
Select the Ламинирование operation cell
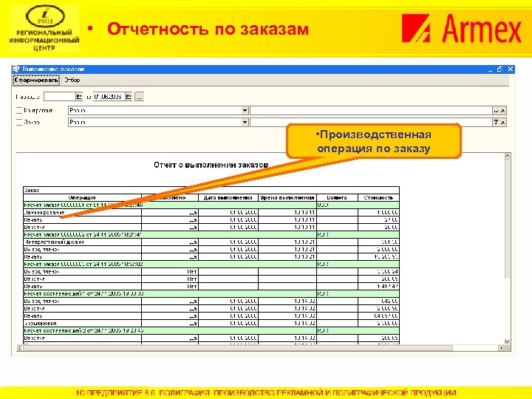pyautogui.click(x=82, y=212)
